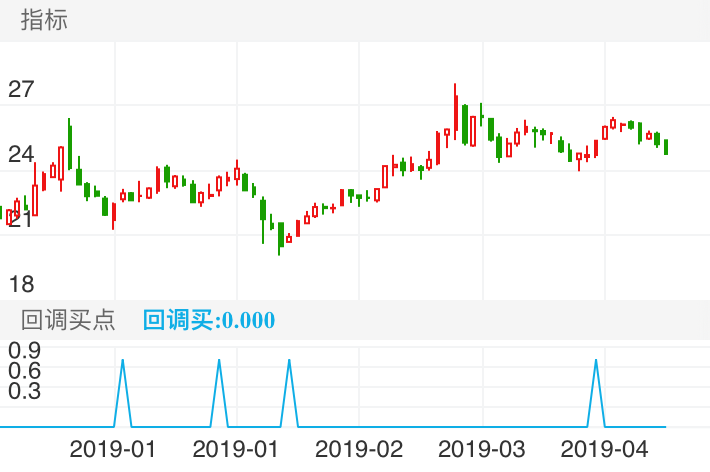Image resolution: width=710 pixels, height=472 pixels.
Task: Click the 27 price axis label
Action: pyautogui.click(x=21, y=90)
